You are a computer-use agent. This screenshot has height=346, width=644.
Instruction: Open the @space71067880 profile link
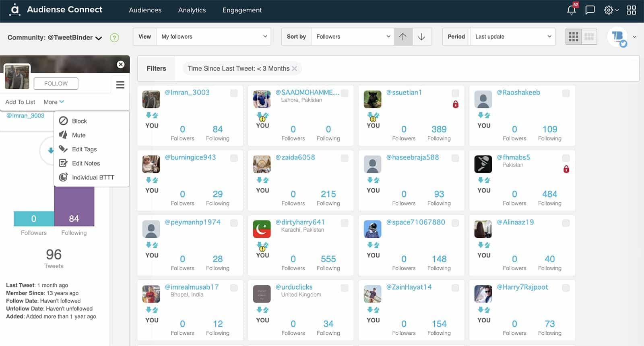(x=416, y=222)
